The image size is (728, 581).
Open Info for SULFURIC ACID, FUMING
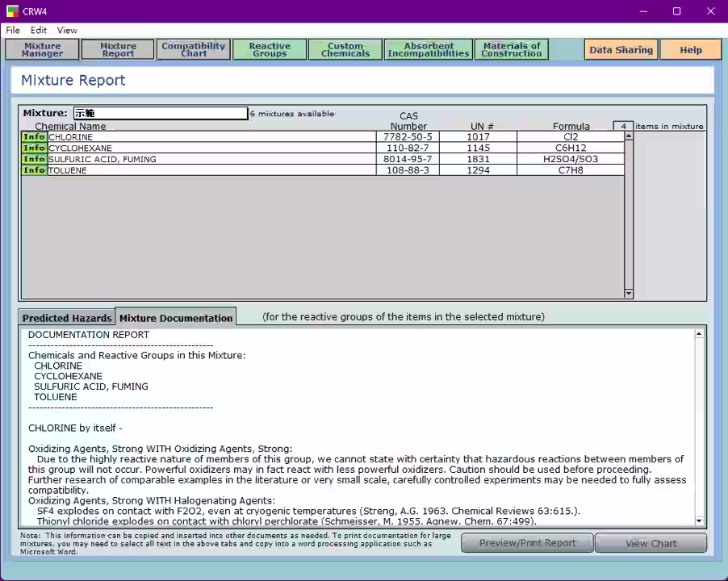pyautogui.click(x=34, y=160)
